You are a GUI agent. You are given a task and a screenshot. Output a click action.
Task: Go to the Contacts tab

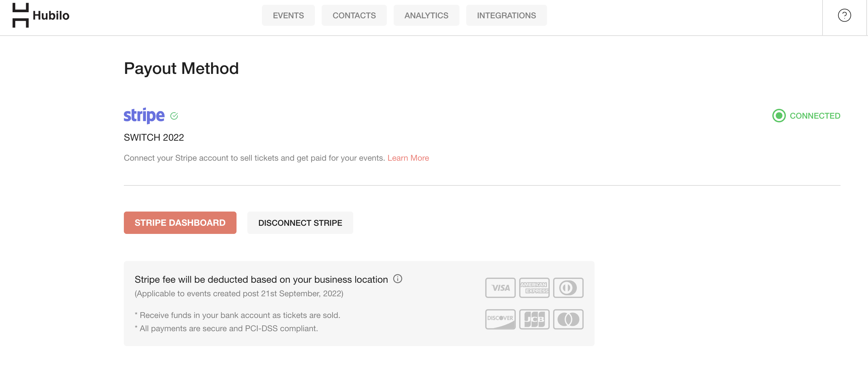pyautogui.click(x=354, y=15)
